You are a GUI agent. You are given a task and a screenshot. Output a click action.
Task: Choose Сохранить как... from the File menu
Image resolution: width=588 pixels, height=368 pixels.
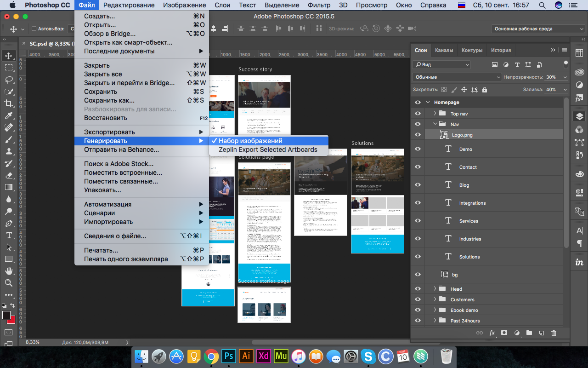(142, 100)
